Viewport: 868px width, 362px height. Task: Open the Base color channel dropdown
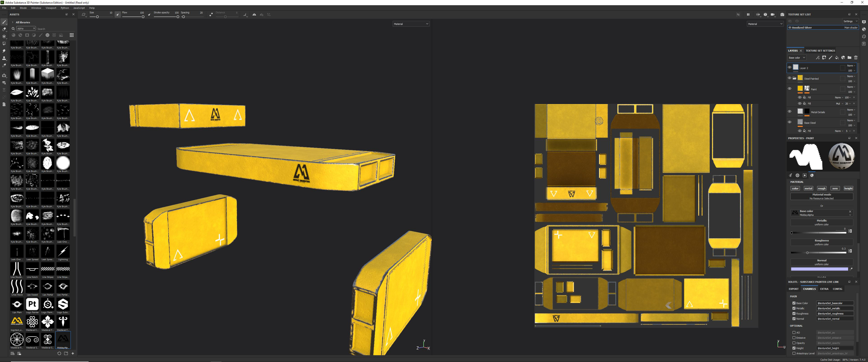tap(797, 58)
